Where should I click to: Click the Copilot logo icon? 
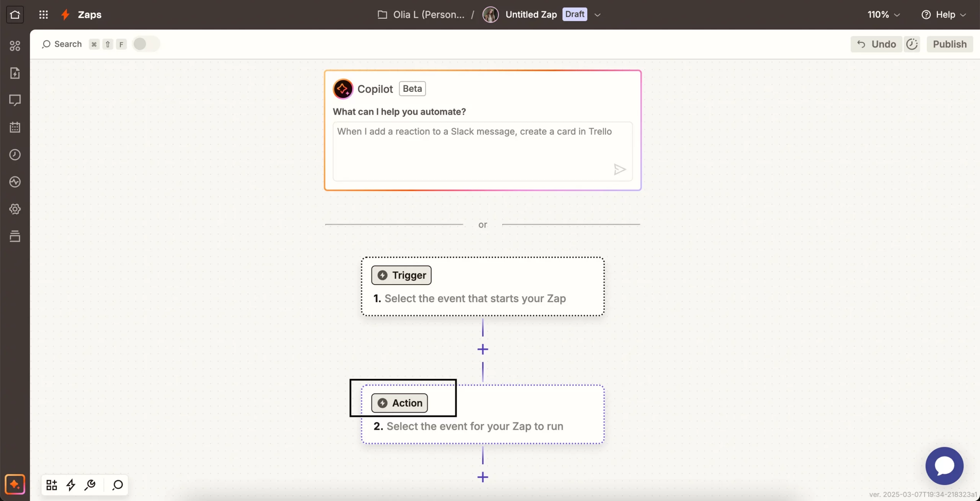tap(343, 89)
